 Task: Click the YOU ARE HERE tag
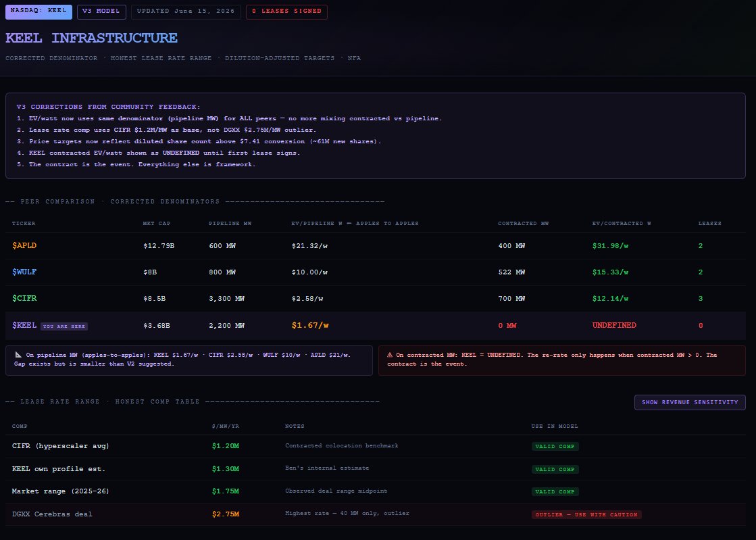click(x=64, y=326)
